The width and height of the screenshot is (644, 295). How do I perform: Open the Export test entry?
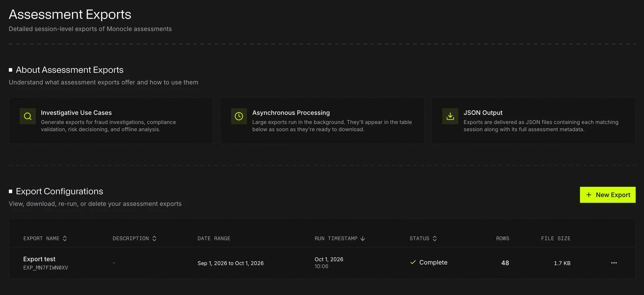point(39,259)
